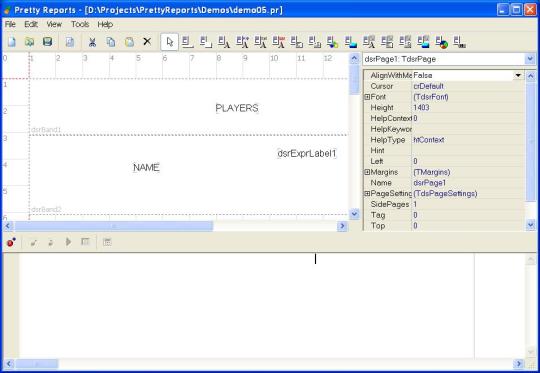Click the calendar grid icon in script toolbar
Viewport: 540px width, 373px height.
click(x=107, y=242)
